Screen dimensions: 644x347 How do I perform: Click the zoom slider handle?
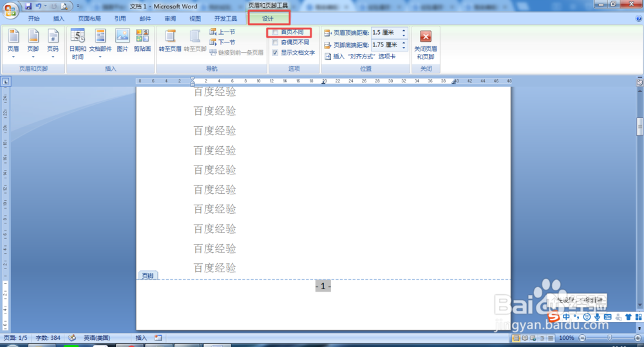609,338
